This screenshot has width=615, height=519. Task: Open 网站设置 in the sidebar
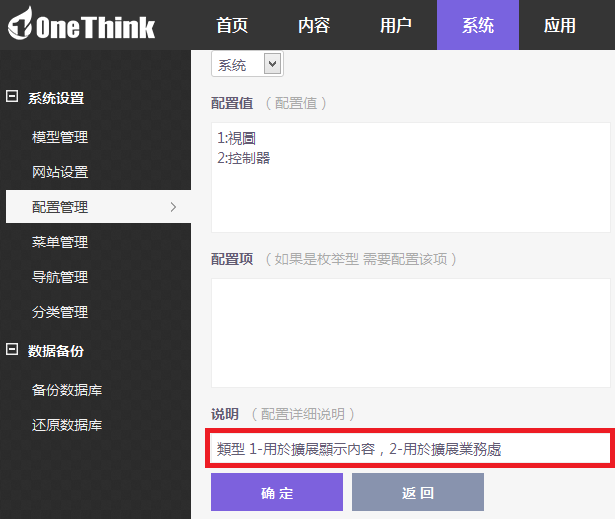point(60,172)
